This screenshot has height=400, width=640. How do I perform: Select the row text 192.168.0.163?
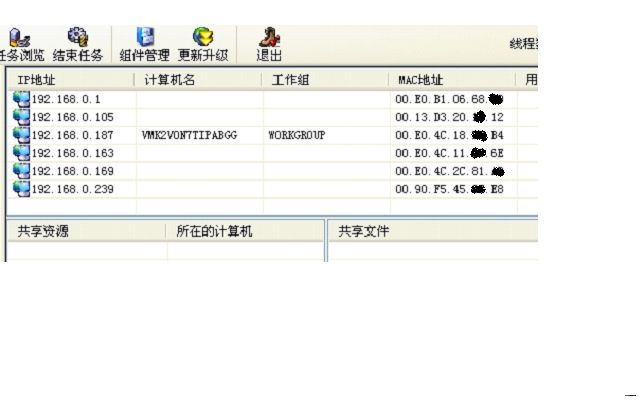[73, 153]
